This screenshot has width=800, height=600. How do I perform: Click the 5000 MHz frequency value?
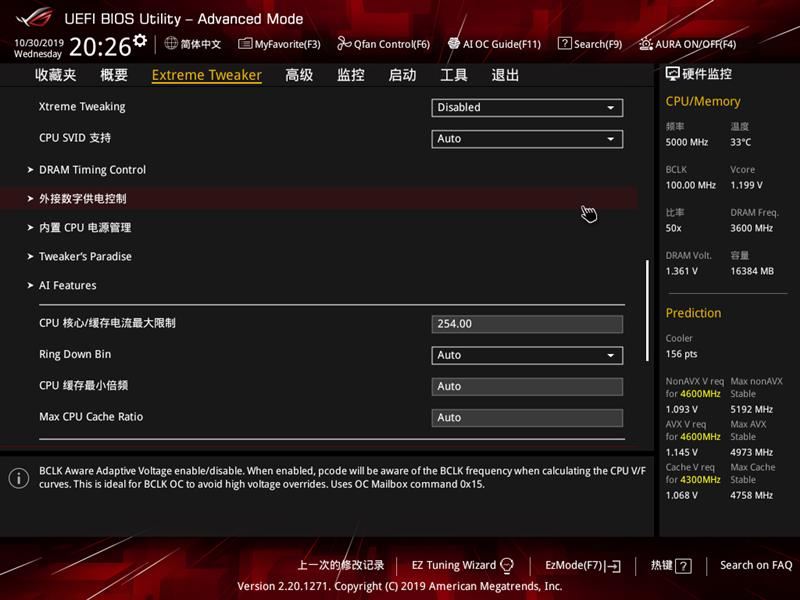(687, 142)
